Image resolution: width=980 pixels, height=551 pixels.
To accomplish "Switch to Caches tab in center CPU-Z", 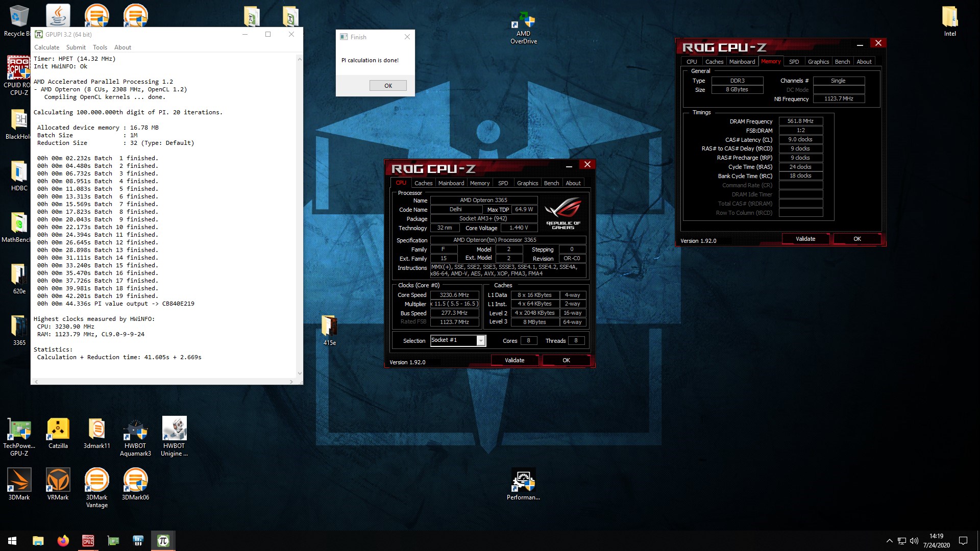I will coord(423,183).
